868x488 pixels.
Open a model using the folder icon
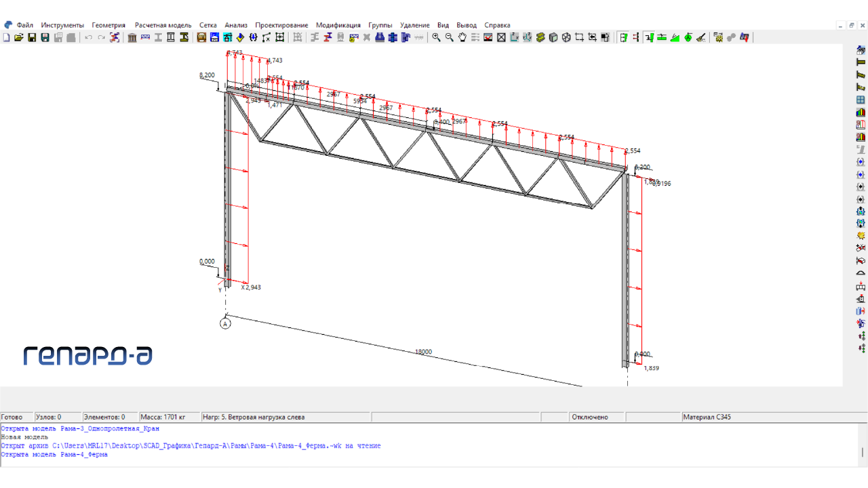coord(19,38)
